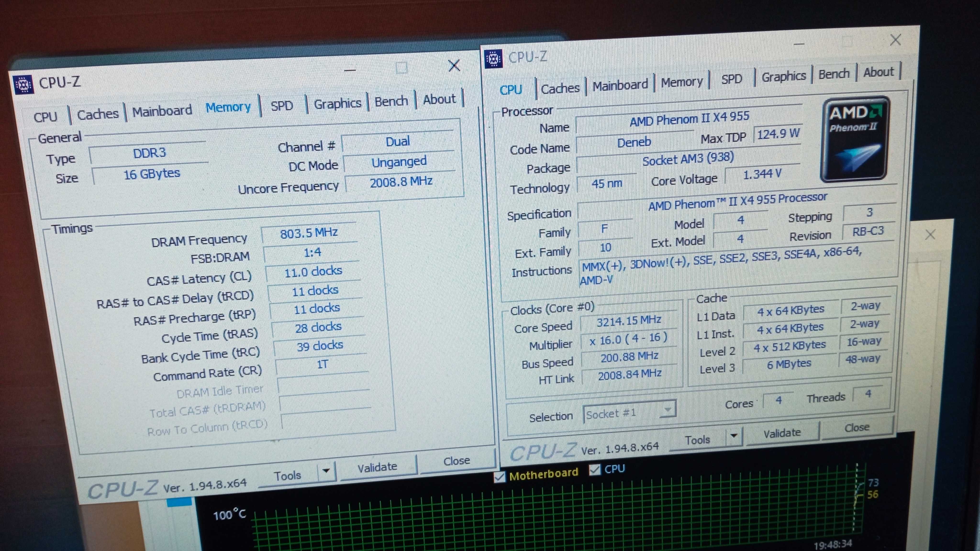Click Validate button in Memory window
This screenshot has height=551, width=980.
click(378, 467)
